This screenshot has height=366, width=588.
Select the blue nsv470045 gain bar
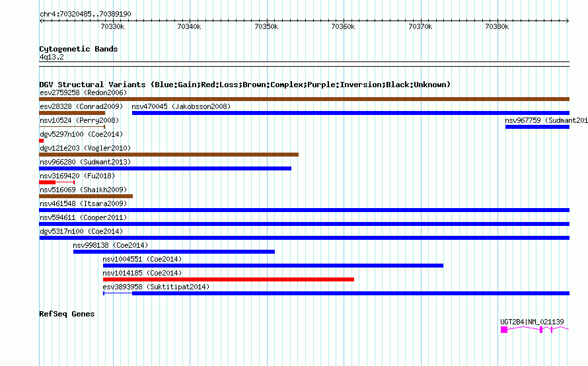pos(351,113)
